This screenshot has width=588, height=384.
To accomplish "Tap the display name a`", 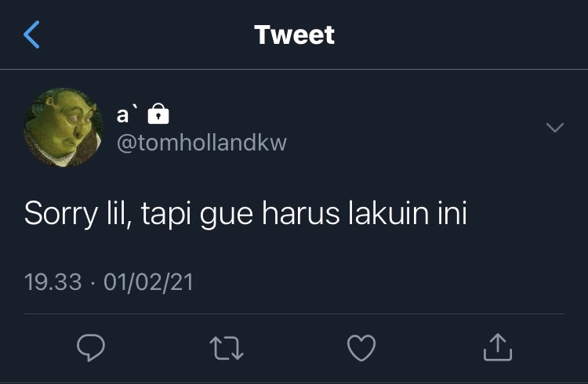I will pyautogui.click(x=128, y=114).
